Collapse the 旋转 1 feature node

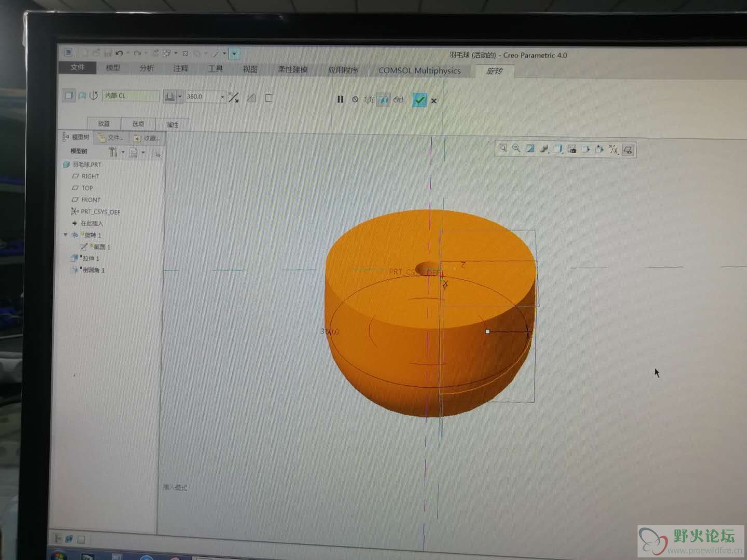point(66,235)
